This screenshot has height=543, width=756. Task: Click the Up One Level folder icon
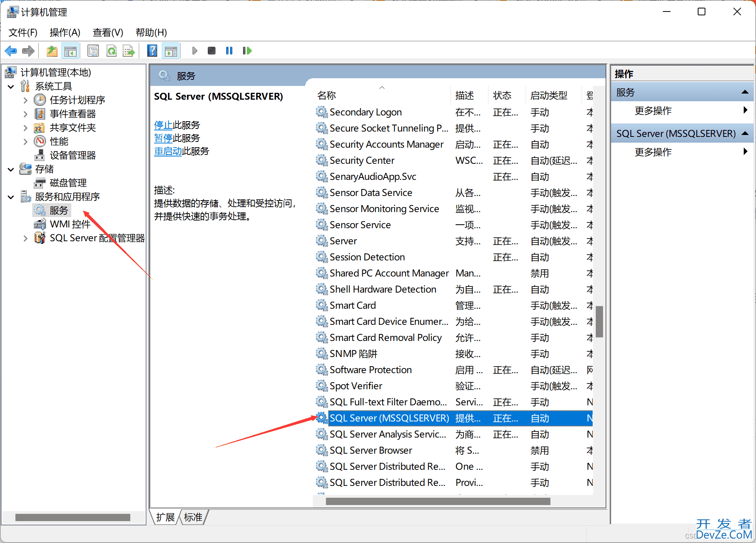(x=52, y=51)
